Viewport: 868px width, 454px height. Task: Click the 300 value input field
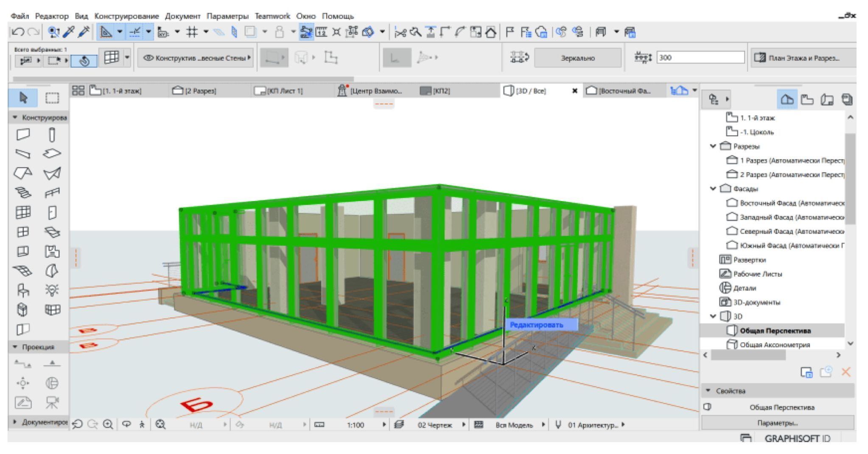700,58
